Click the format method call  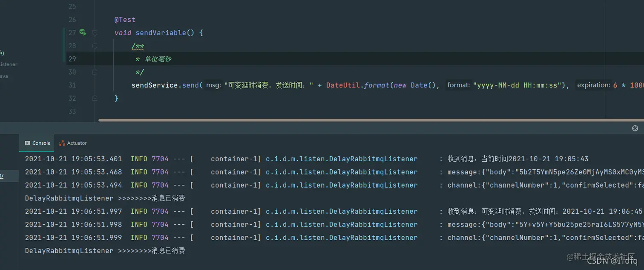377,85
